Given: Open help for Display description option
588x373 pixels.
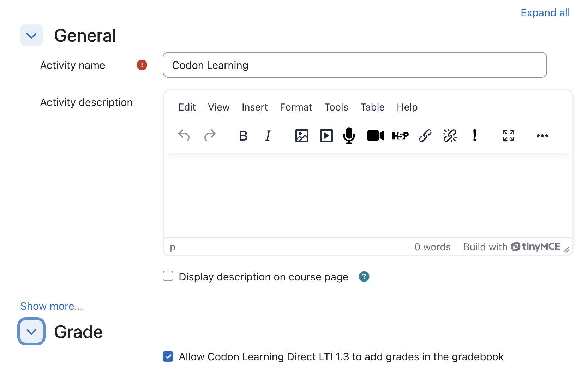Looking at the screenshot, I should pyautogui.click(x=364, y=277).
